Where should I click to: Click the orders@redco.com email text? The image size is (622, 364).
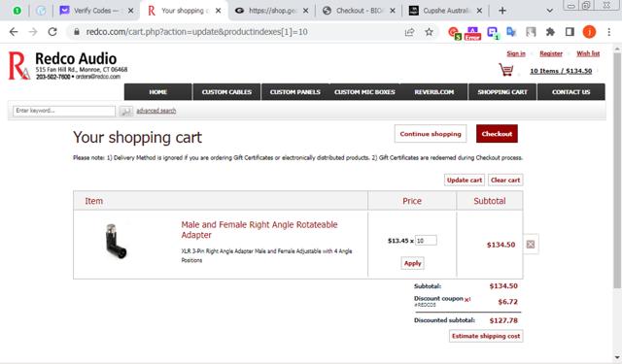point(98,77)
